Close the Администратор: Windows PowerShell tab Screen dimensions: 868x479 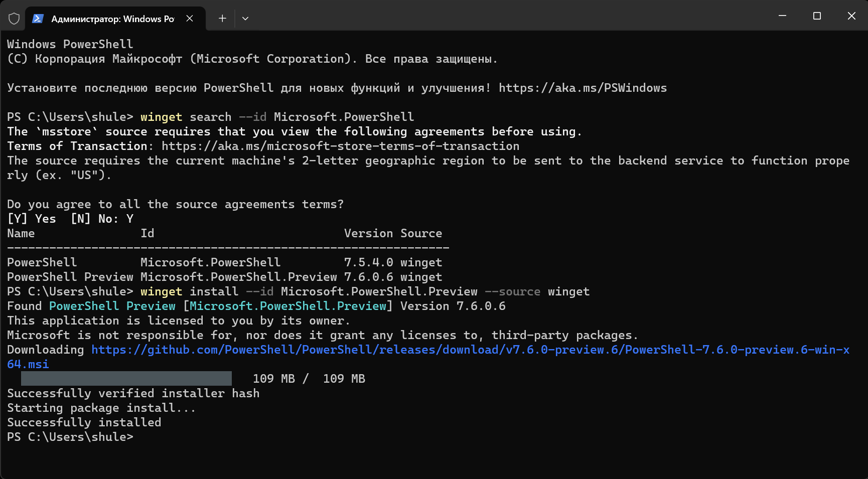190,19
